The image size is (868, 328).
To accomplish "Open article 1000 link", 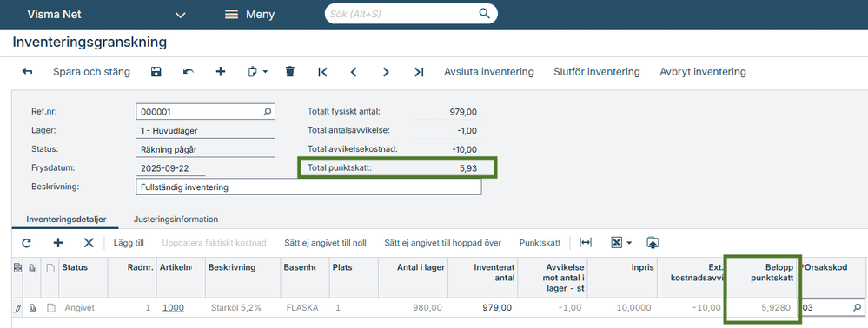I will [173, 308].
